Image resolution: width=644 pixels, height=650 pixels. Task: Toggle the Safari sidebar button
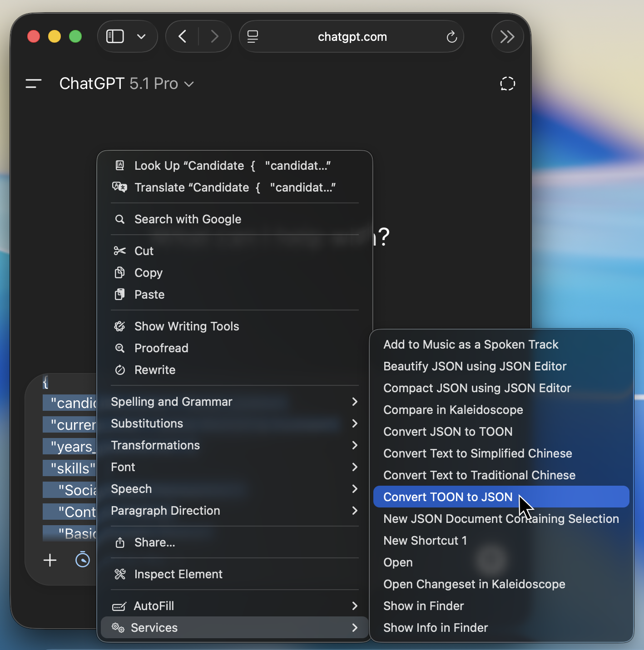pos(115,36)
